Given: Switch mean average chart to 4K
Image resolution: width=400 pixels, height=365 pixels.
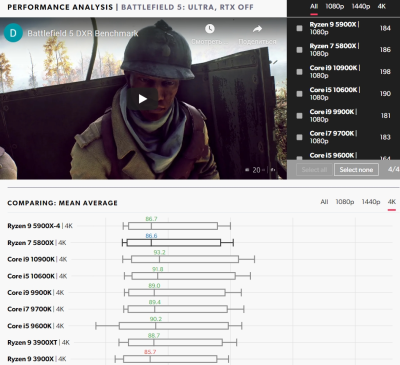Looking at the screenshot, I should [x=392, y=202].
